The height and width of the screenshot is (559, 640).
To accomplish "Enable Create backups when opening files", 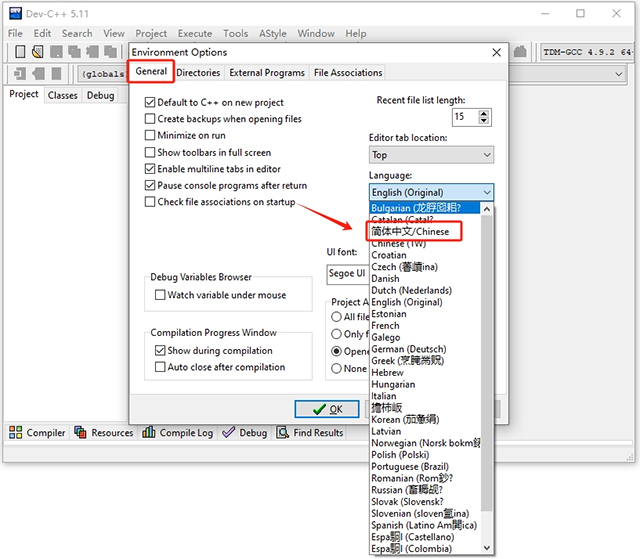I will [x=150, y=119].
